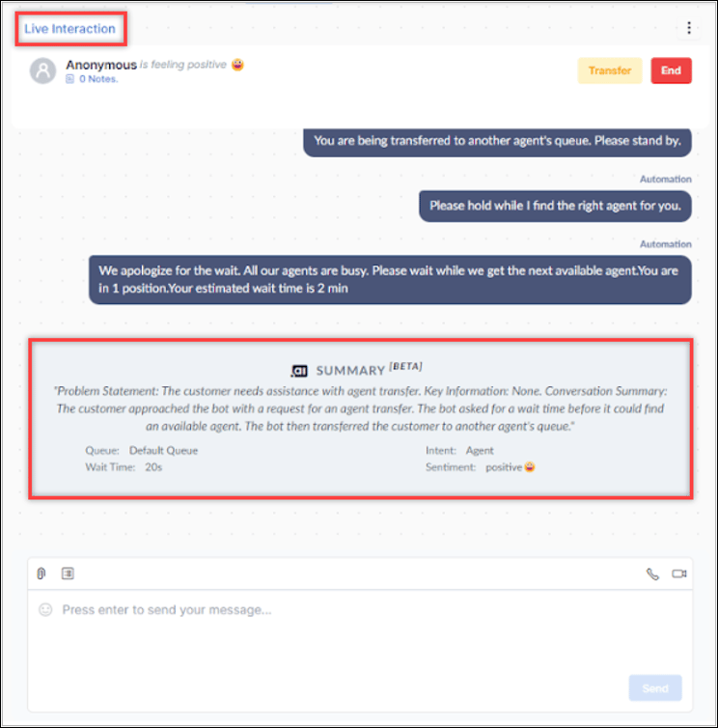Open the canned responses template icon
Screen dimensions: 718x728
click(68, 574)
